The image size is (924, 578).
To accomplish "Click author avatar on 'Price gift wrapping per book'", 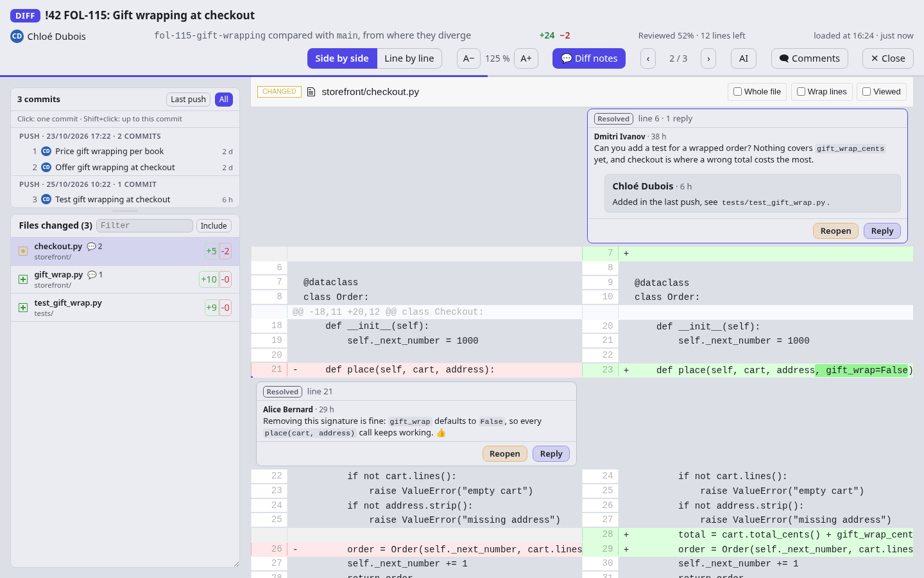I will (46, 152).
